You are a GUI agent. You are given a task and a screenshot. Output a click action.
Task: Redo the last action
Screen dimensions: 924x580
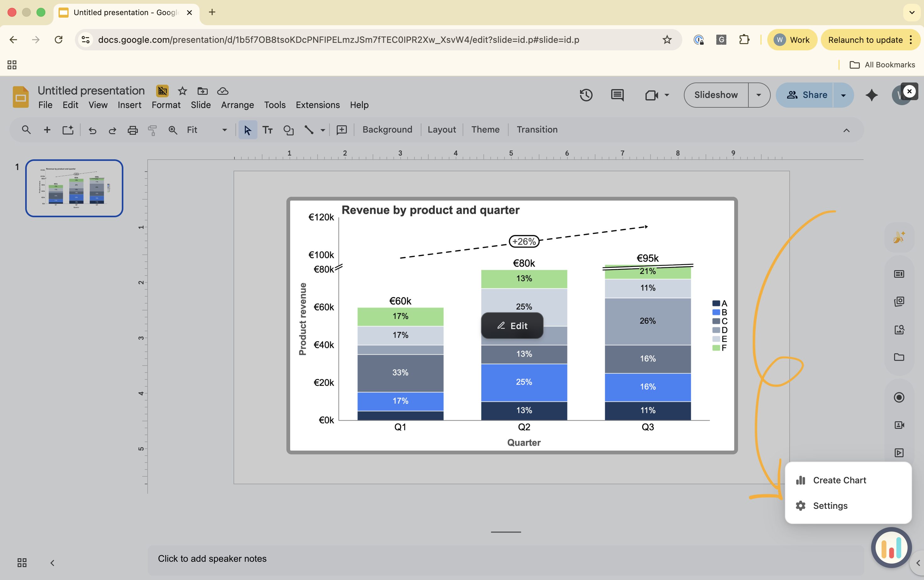pyautogui.click(x=112, y=130)
